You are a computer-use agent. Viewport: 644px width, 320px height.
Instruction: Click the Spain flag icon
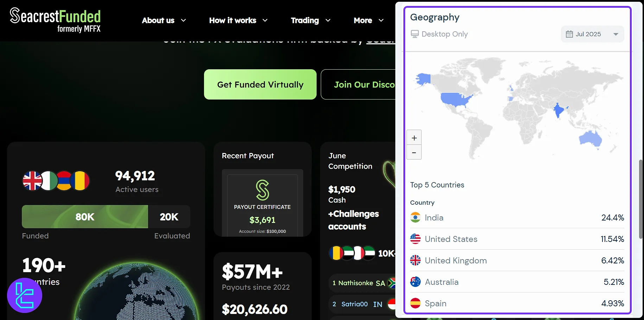tap(415, 303)
